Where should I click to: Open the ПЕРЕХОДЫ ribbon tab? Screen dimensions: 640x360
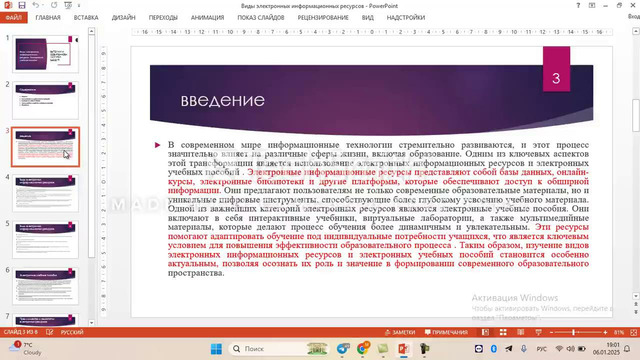tap(163, 18)
